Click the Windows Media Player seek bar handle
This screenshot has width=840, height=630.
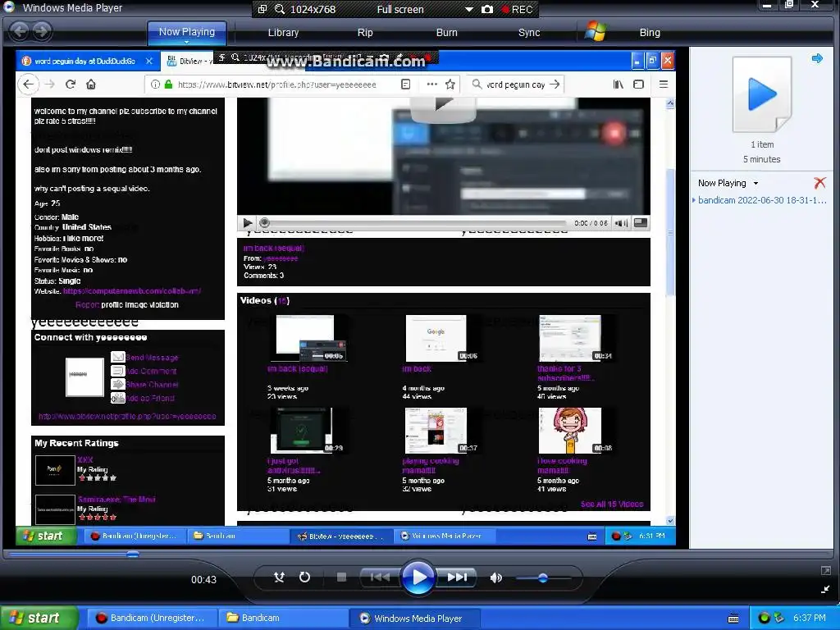(132, 555)
